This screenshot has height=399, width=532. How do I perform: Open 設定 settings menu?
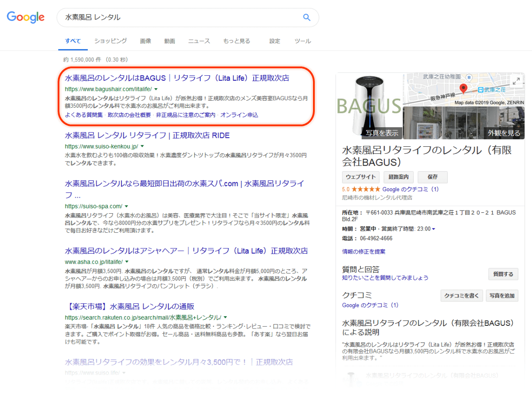click(x=275, y=41)
